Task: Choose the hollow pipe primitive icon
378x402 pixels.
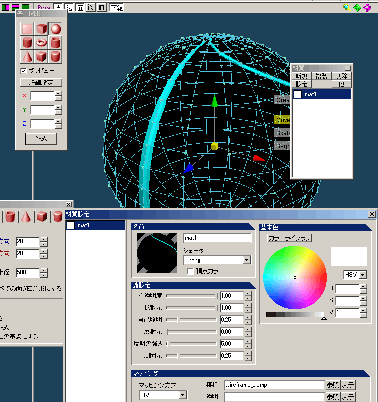Action: point(56,43)
